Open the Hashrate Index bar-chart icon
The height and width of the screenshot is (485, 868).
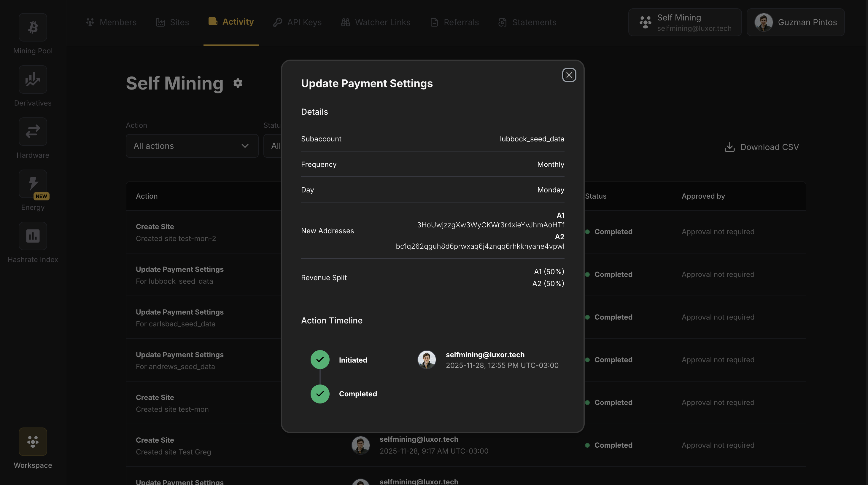click(x=33, y=236)
